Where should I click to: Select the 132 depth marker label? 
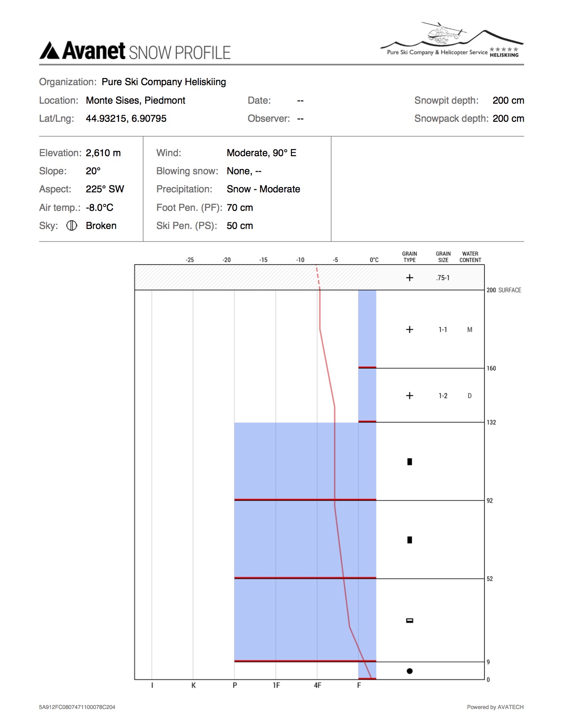[x=491, y=422]
